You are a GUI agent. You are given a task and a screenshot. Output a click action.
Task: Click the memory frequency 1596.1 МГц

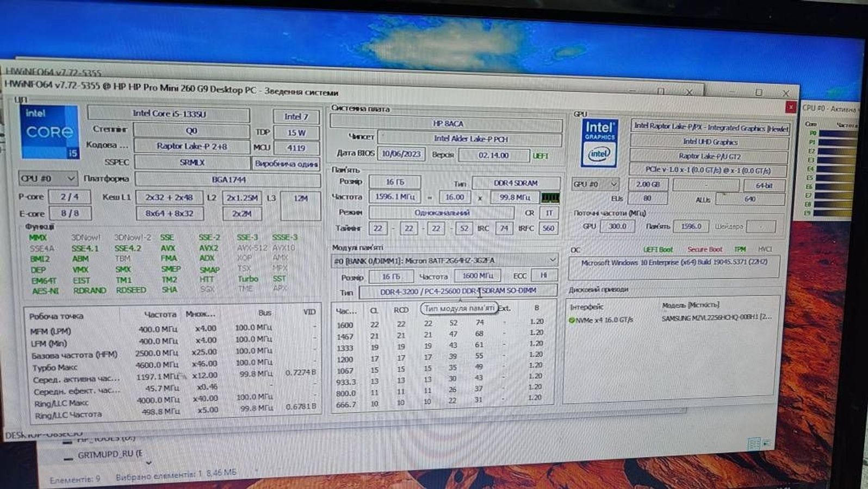coord(394,197)
